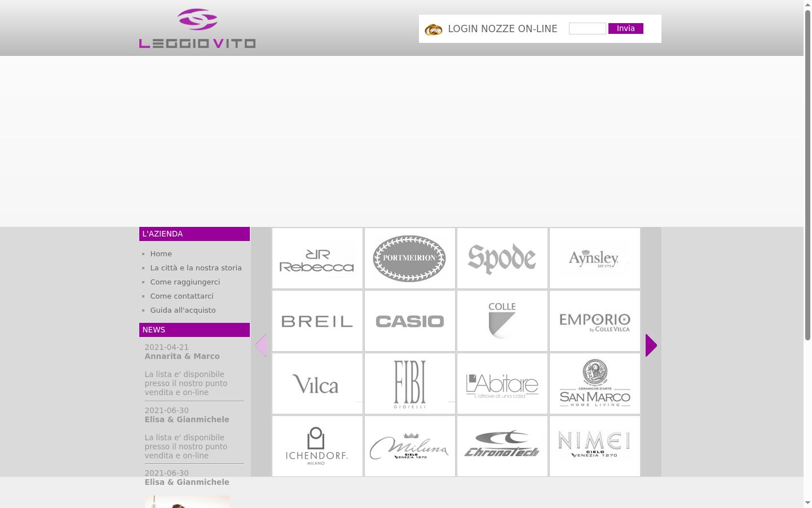Select the Vilca brand tile
Image resolution: width=812 pixels, height=508 pixels.
pos(317,384)
